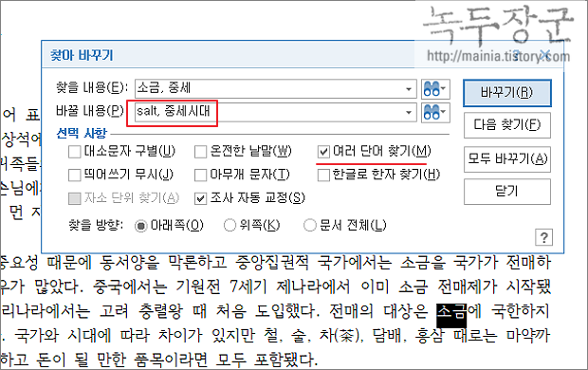
Task: Select 문서 전체(L) search direction
Action: 310,226
